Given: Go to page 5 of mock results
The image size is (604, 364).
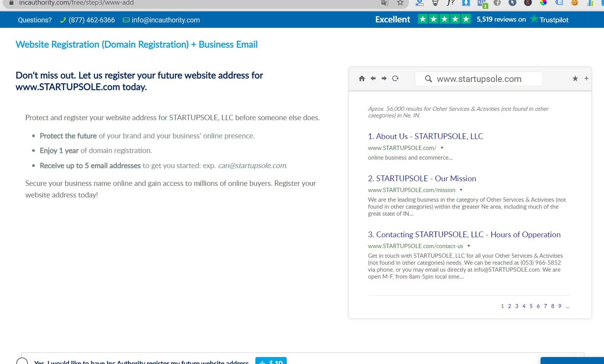Looking at the screenshot, I should click(x=531, y=306).
